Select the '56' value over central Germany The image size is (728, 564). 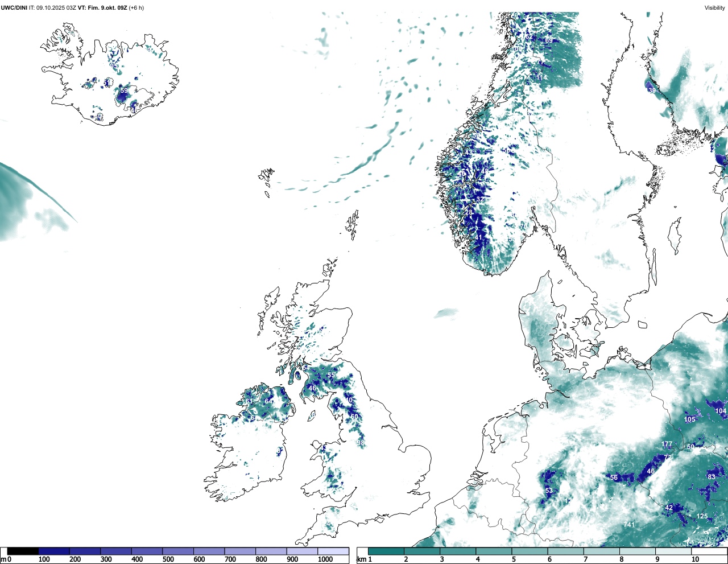tap(614, 477)
